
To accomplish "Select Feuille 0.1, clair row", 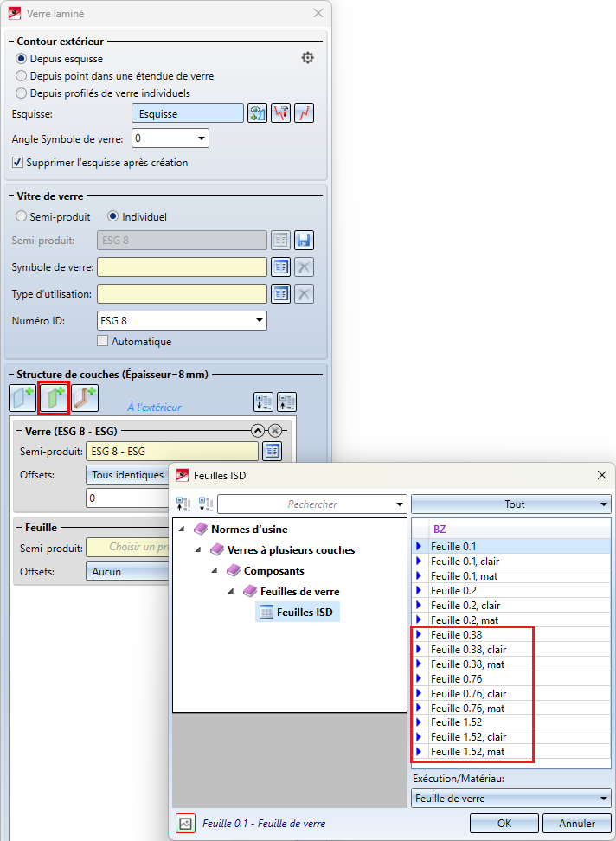I will click(x=511, y=561).
